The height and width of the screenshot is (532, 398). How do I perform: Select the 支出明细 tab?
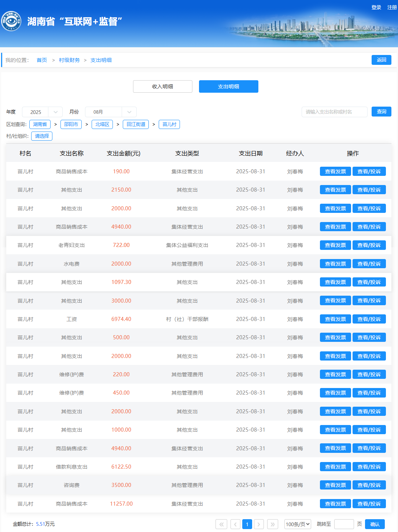tap(228, 86)
